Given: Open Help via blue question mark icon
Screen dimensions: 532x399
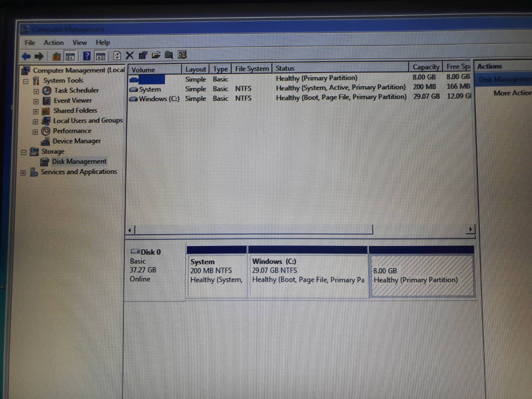Looking at the screenshot, I should click(x=86, y=56).
